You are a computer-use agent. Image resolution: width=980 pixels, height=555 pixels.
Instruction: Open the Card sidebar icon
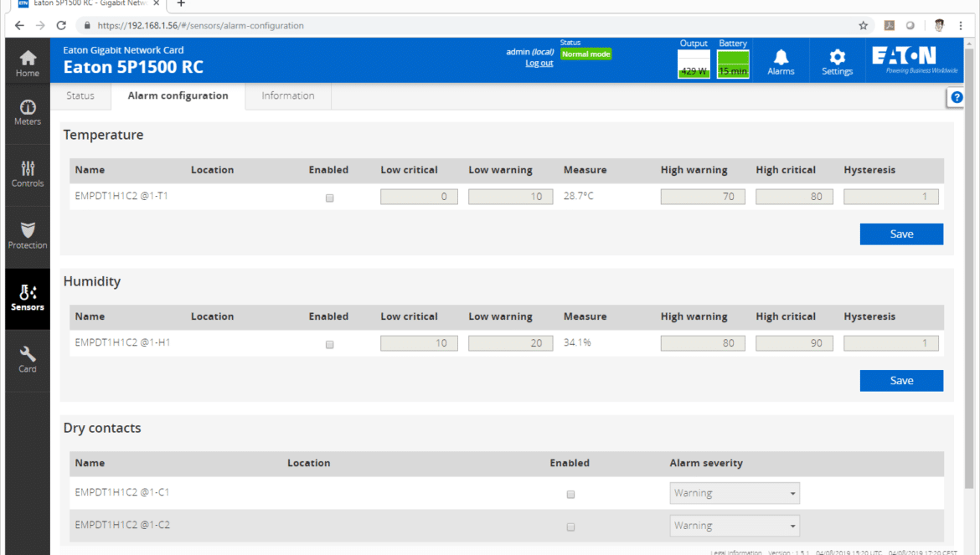pos(28,360)
